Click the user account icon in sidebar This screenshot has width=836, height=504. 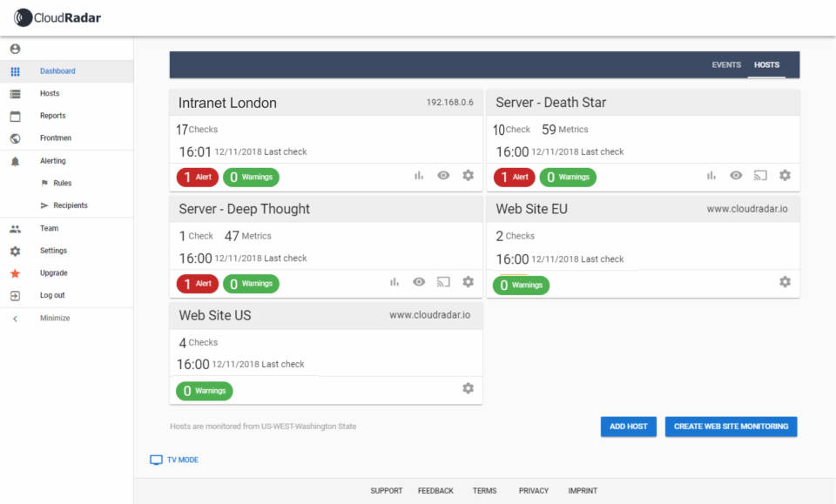(15, 49)
